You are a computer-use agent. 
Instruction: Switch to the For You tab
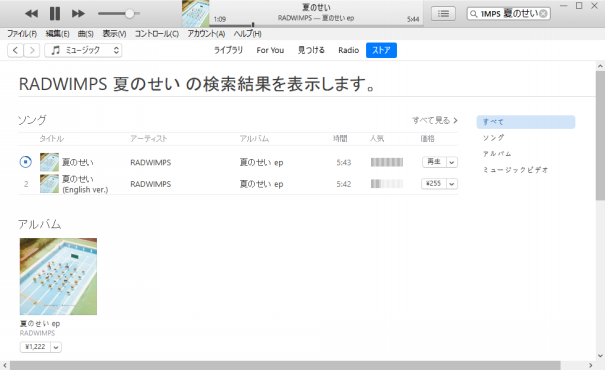(x=270, y=50)
